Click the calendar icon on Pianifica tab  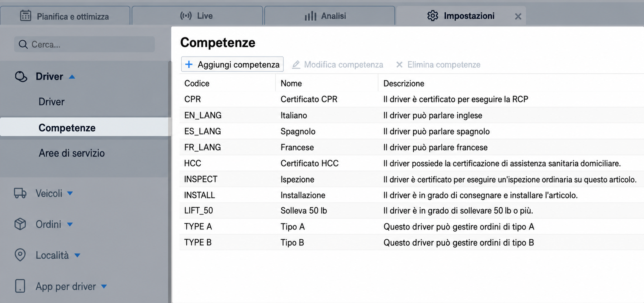point(25,16)
